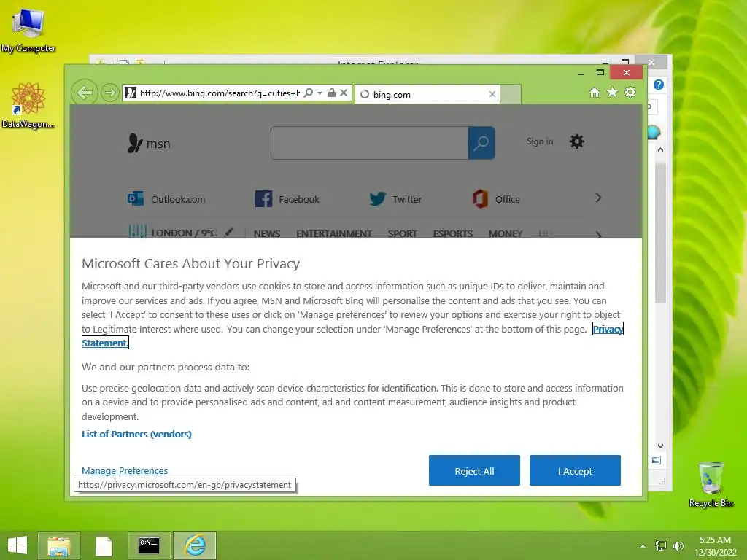
Task: Click the Reject All button
Action: [x=474, y=470]
